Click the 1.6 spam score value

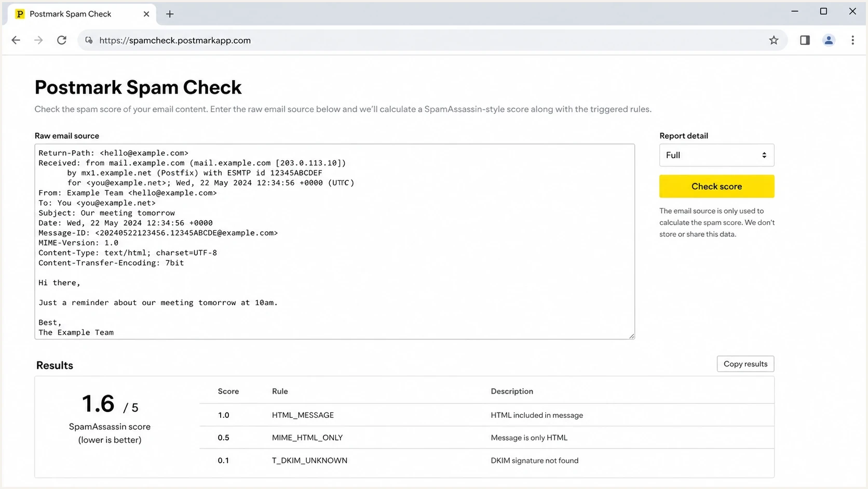(98, 404)
